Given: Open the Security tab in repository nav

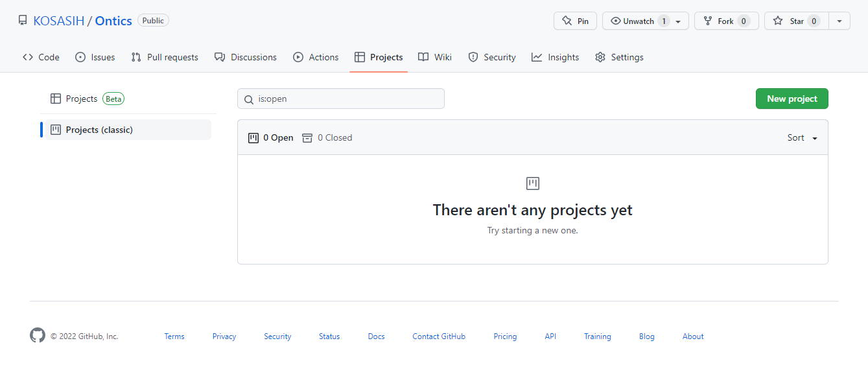Looking at the screenshot, I should [x=492, y=57].
